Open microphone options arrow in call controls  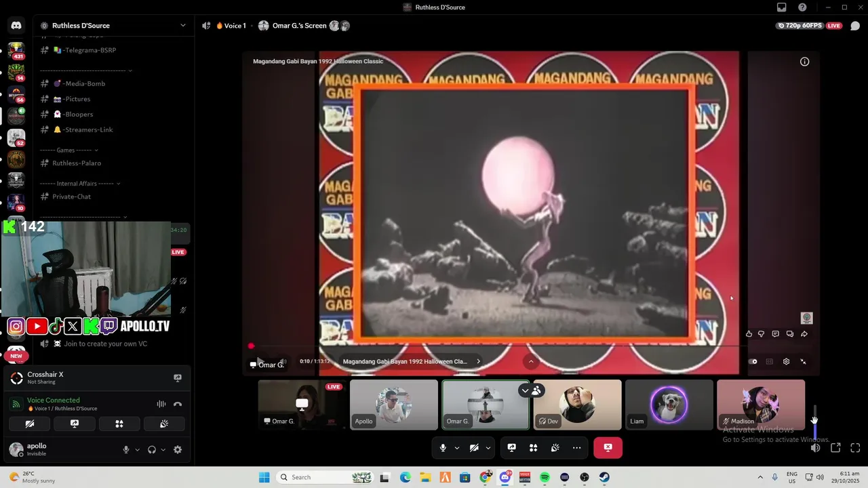456,448
